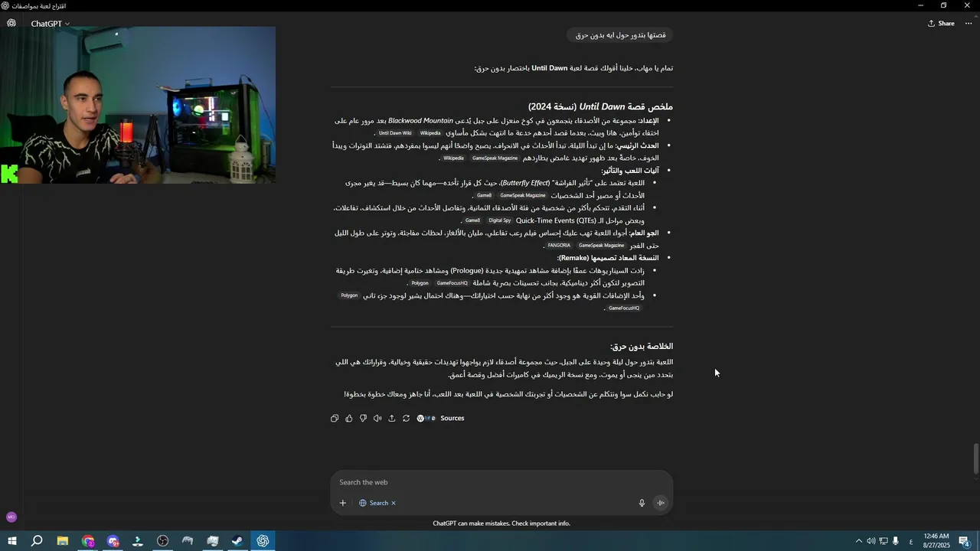Open Windows taskbar search

tap(37, 541)
